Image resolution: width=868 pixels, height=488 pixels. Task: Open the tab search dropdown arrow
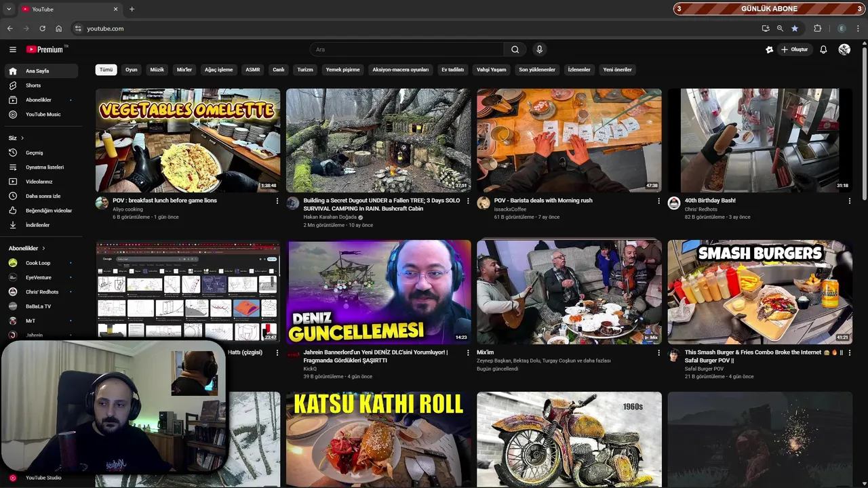point(9,9)
